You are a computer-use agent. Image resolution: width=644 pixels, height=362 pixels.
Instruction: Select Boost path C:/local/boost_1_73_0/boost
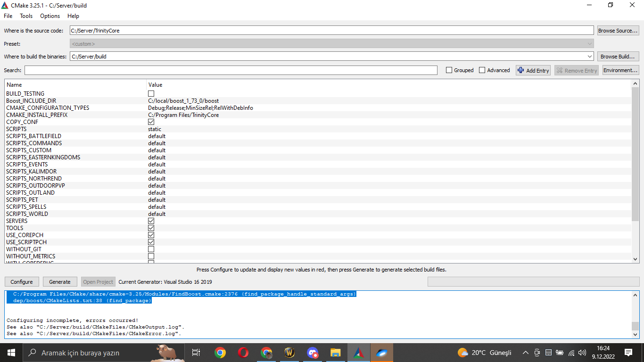183,101
